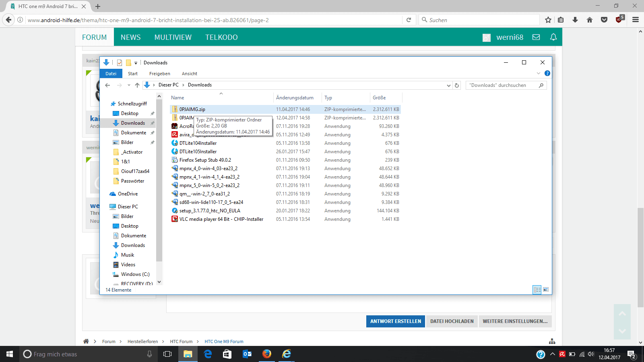Switch to details view layout icon
The height and width of the screenshot is (362, 644).
[x=537, y=290]
